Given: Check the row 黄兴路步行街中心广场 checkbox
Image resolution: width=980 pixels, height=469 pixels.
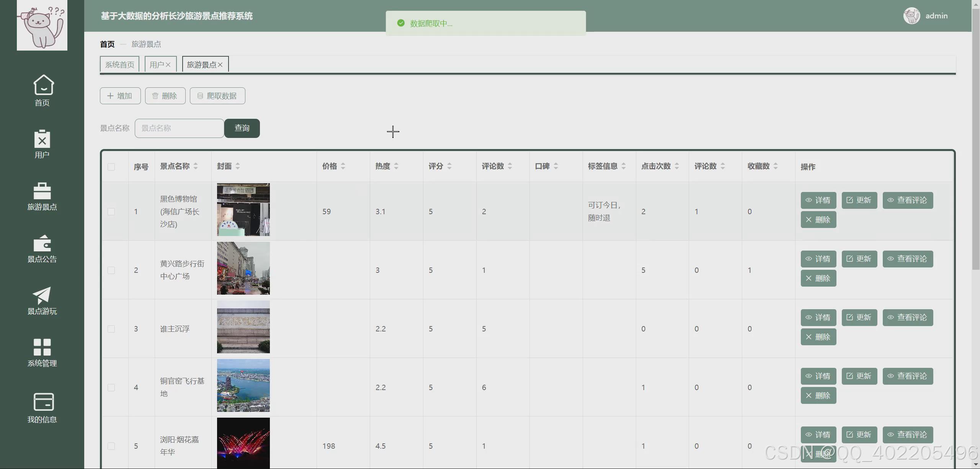Looking at the screenshot, I should click(x=111, y=270).
